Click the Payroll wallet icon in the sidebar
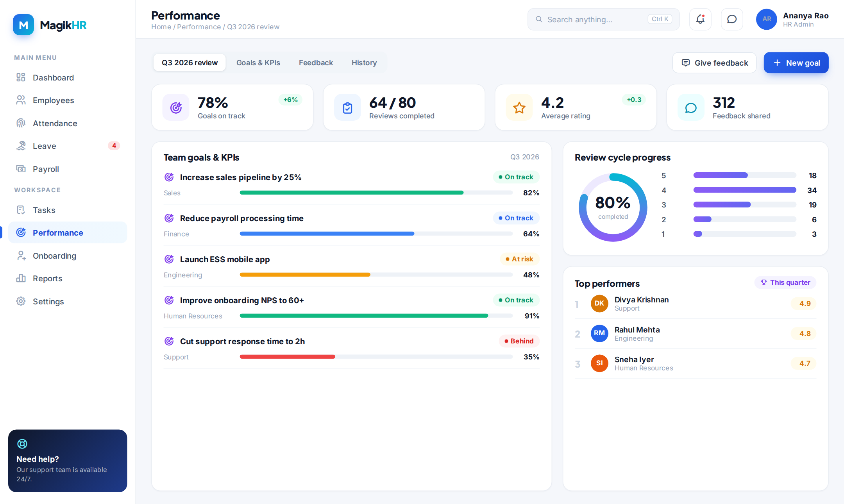The image size is (844, 504). pyautogui.click(x=21, y=169)
